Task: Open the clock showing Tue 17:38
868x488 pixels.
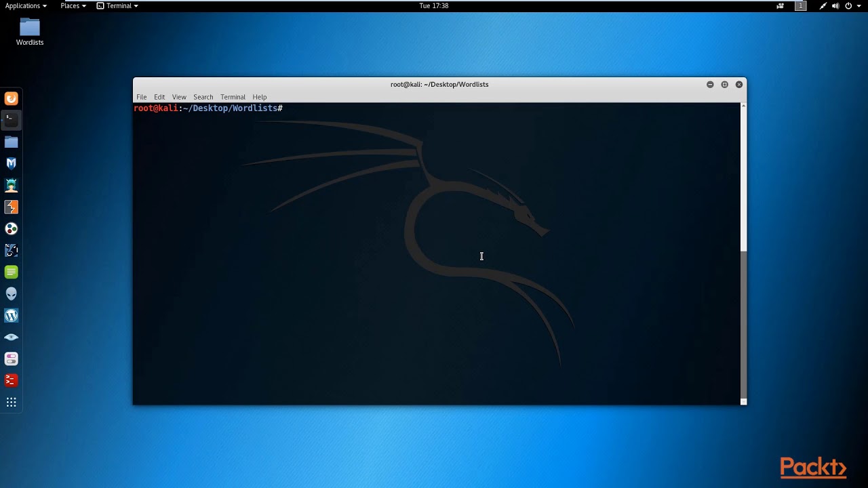Action: tap(434, 6)
